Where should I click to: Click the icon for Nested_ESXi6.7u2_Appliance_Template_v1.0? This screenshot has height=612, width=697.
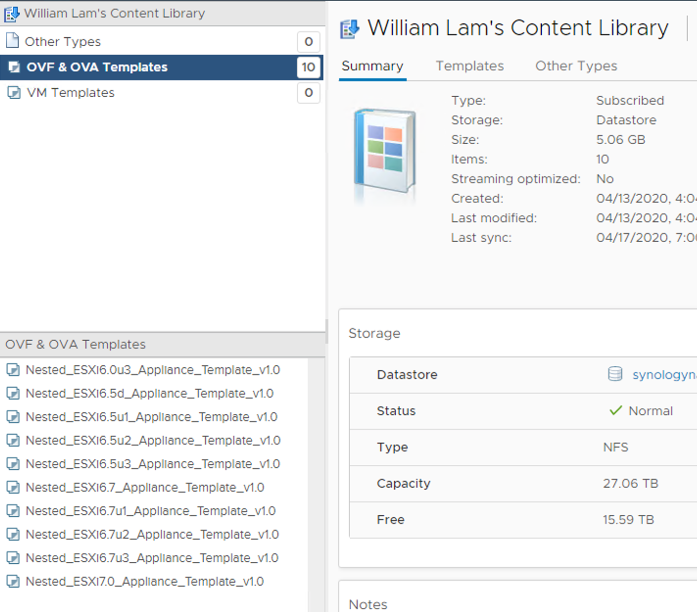(13, 534)
